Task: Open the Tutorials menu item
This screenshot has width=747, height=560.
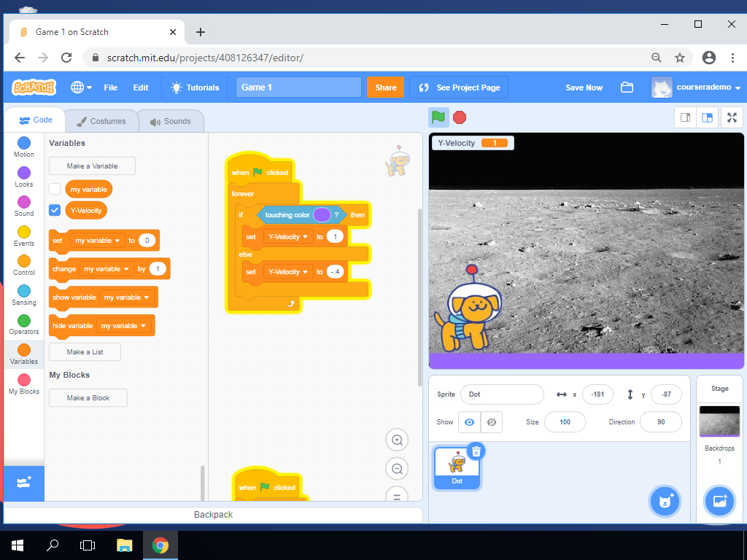Action: tap(196, 87)
